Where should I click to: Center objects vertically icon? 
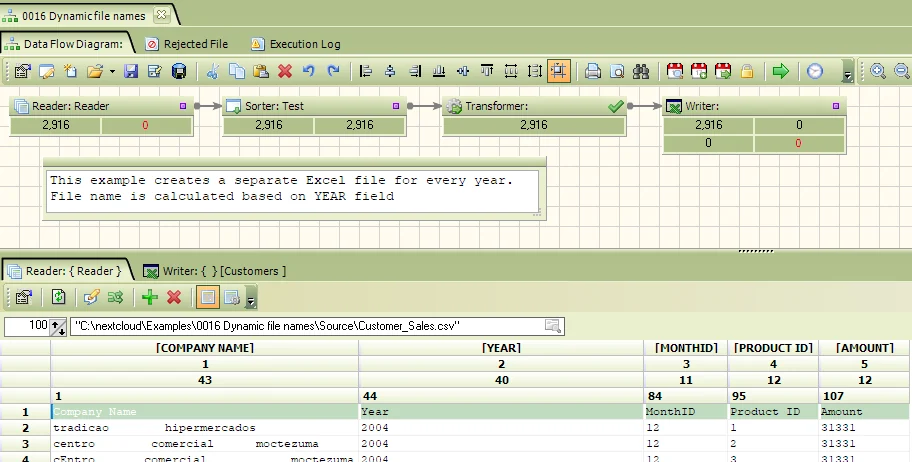[x=463, y=71]
